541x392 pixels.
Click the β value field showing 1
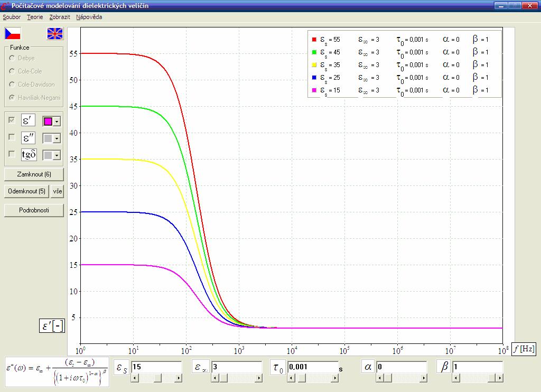point(478,367)
